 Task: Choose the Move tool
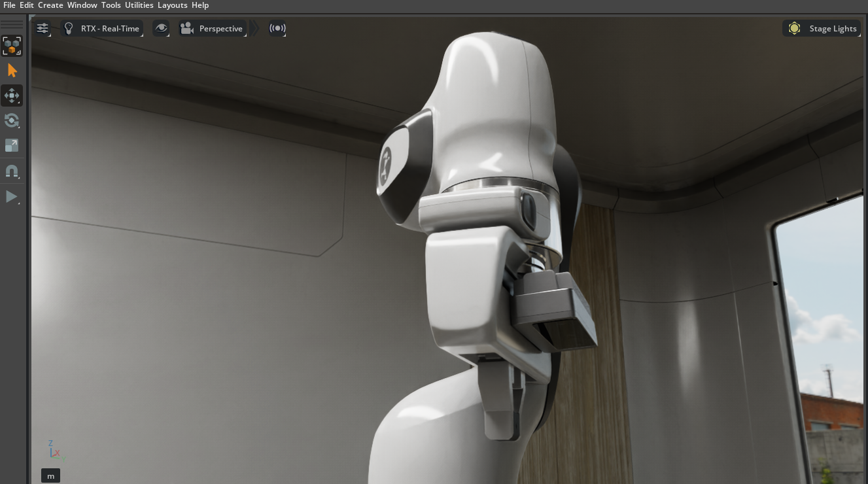(x=12, y=95)
